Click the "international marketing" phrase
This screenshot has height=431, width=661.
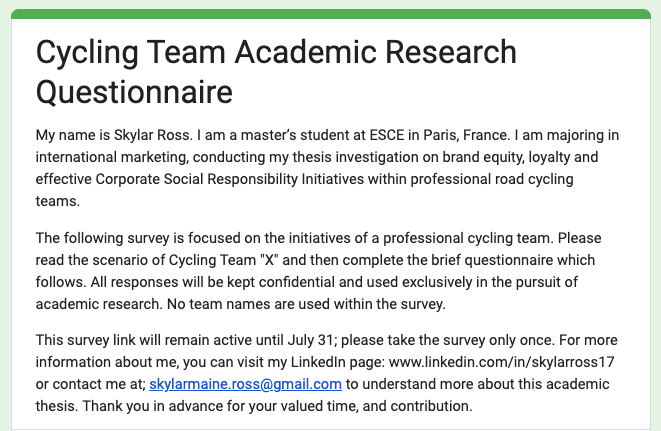(x=111, y=155)
